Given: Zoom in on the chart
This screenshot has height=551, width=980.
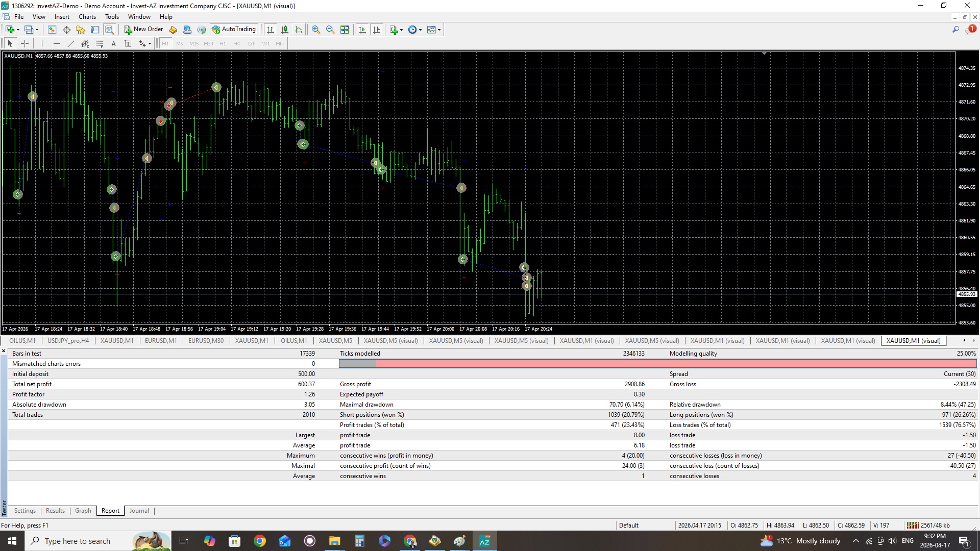Looking at the screenshot, I should coord(316,30).
